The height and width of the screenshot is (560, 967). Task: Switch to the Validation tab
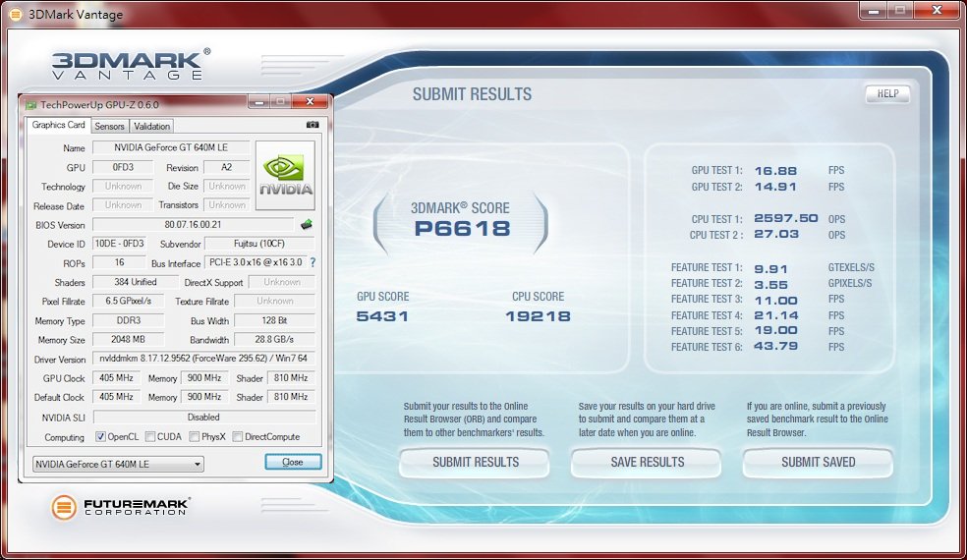coord(151,127)
